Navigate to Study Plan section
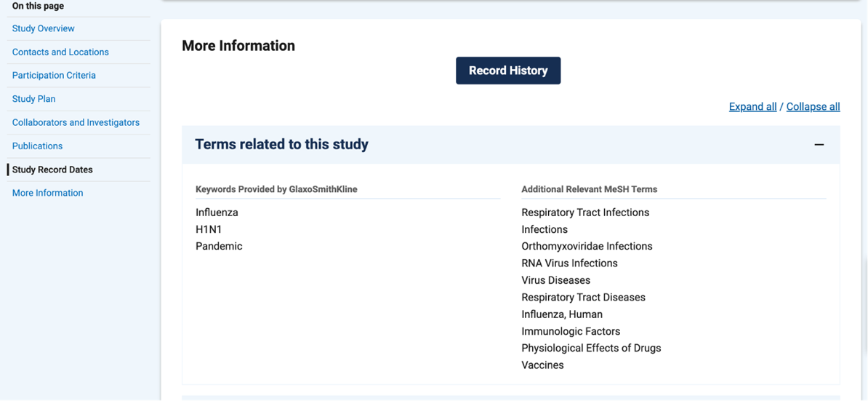This screenshot has height=401, width=868. [x=33, y=99]
